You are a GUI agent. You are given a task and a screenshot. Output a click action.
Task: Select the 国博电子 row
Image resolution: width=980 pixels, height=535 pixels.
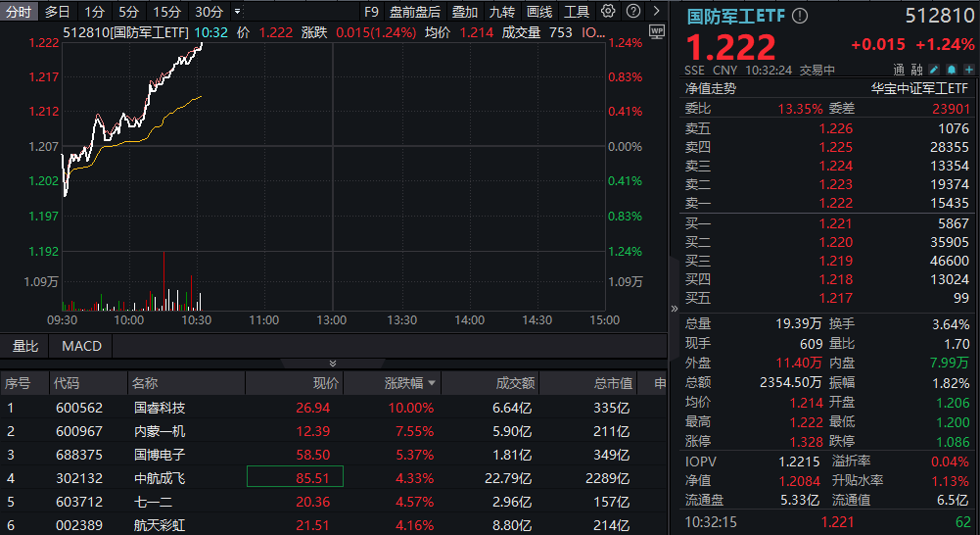[x=333, y=455]
